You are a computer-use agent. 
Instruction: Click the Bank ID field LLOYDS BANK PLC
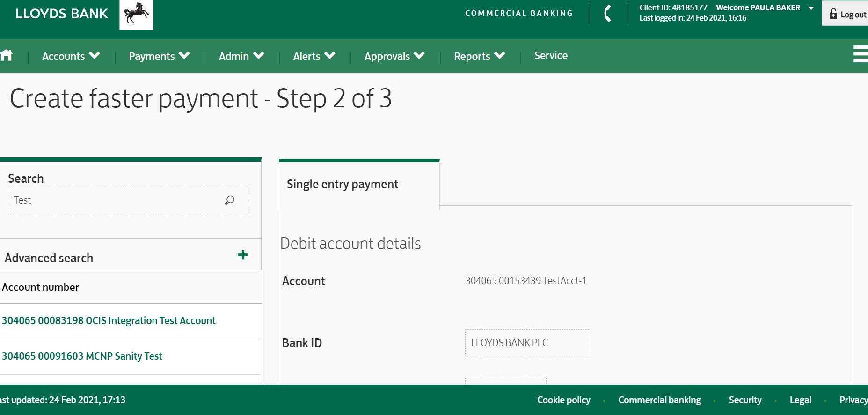pos(527,343)
